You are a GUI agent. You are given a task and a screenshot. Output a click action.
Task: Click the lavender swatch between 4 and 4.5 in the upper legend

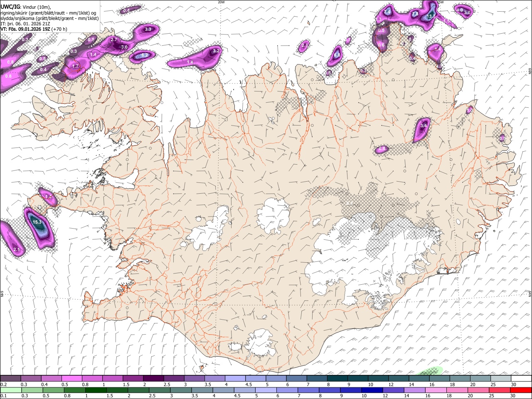(x=235, y=379)
